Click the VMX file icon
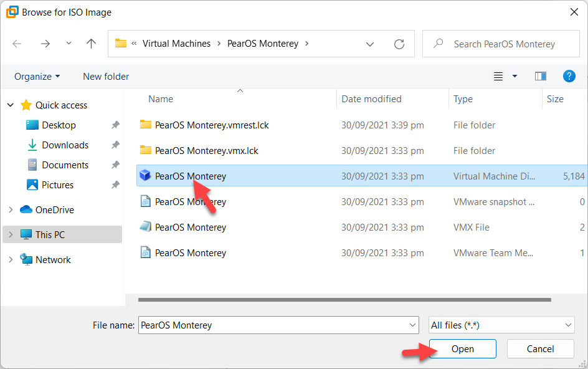The width and height of the screenshot is (588, 369). click(x=146, y=226)
